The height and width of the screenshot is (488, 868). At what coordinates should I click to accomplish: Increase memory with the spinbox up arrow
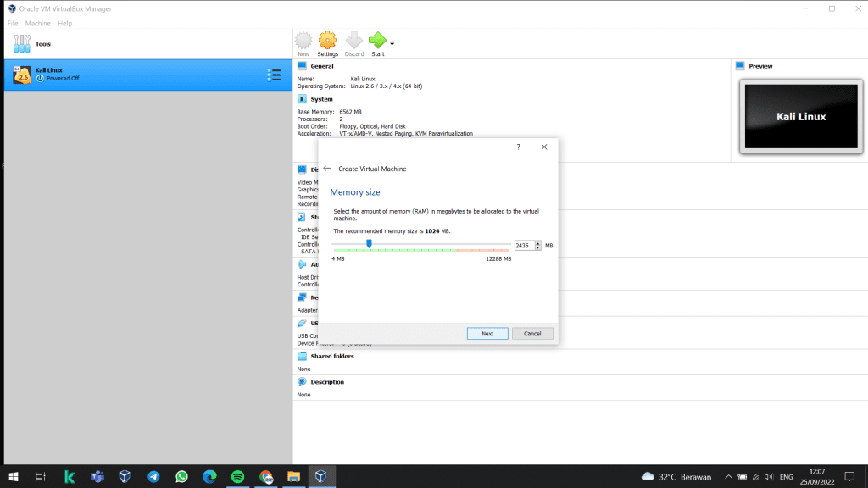click(537, 242)
